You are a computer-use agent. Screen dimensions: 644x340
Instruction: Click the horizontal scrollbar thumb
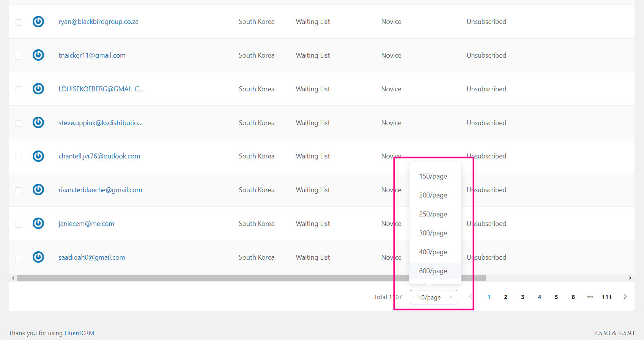[251, 278]
